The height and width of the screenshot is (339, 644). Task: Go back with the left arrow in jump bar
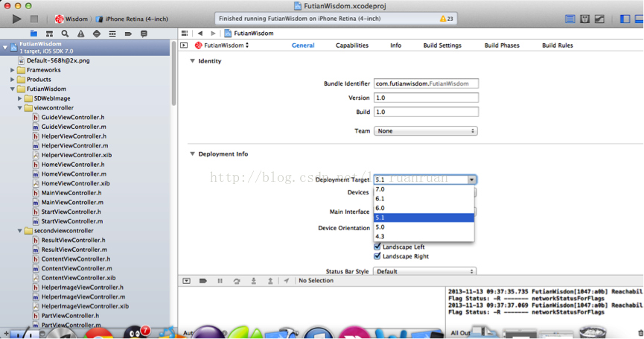point(200,34)
